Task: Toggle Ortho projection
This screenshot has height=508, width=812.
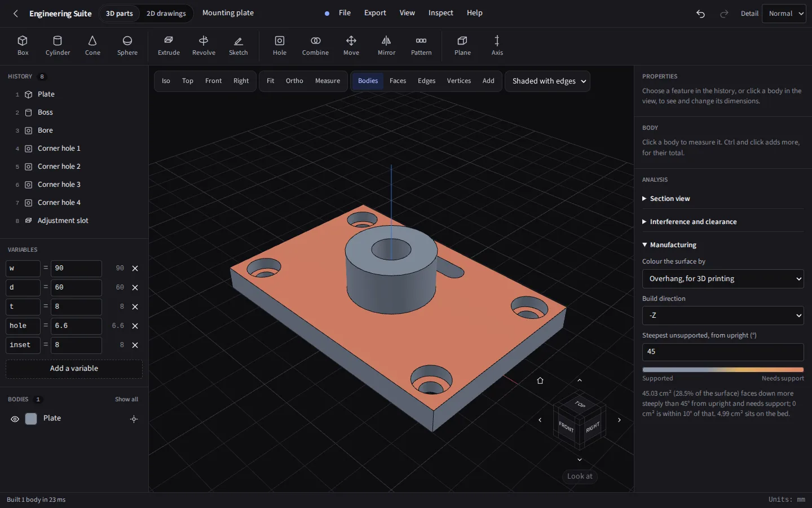Action: pos(294,81)
